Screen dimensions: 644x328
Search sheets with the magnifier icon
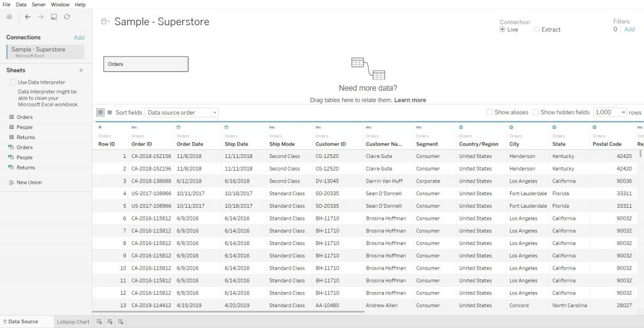[x=81, y=71]
